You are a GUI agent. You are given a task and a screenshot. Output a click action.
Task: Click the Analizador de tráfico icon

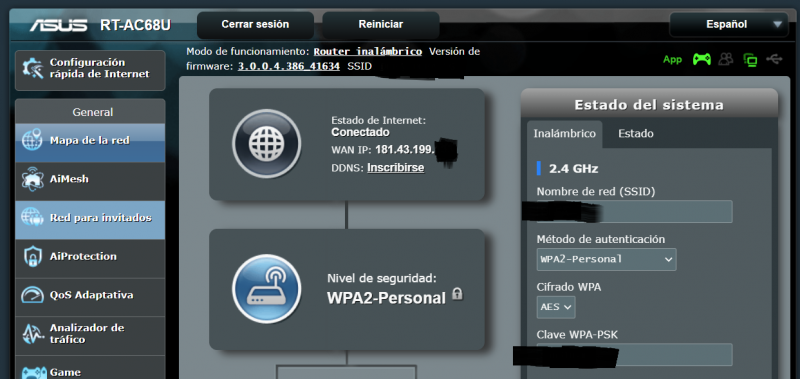click(32, 334)
